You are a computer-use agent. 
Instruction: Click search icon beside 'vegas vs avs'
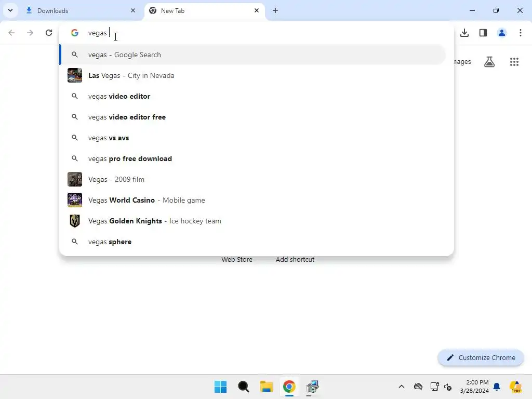75,138
